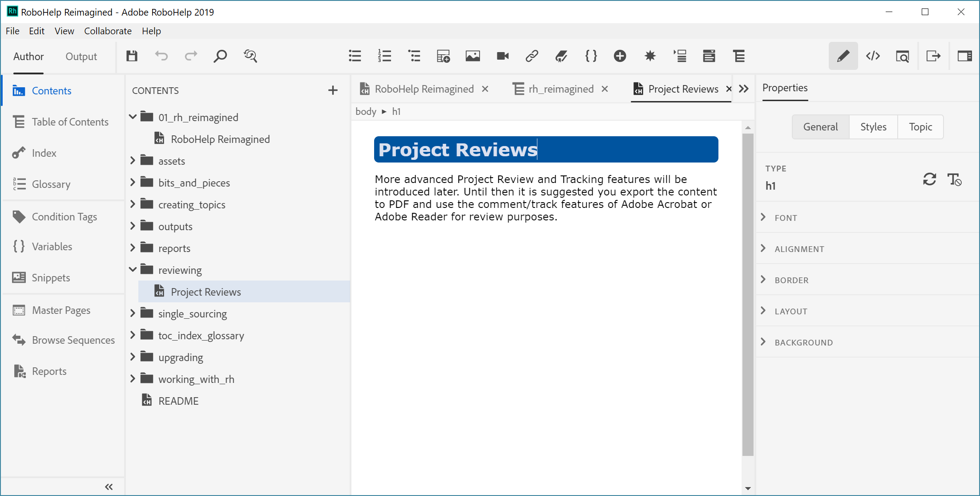Switch to the Styles properties tab
The image size is (980, 496).
873,126
